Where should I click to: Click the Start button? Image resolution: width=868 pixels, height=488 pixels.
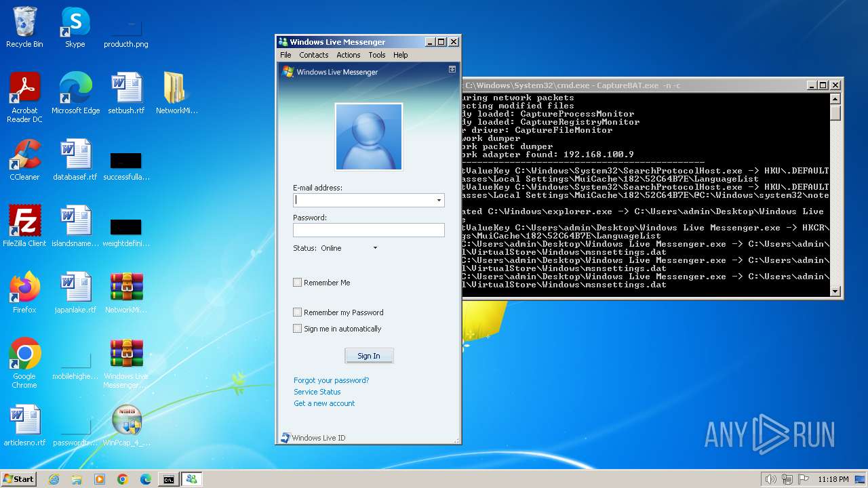(18, 479)
